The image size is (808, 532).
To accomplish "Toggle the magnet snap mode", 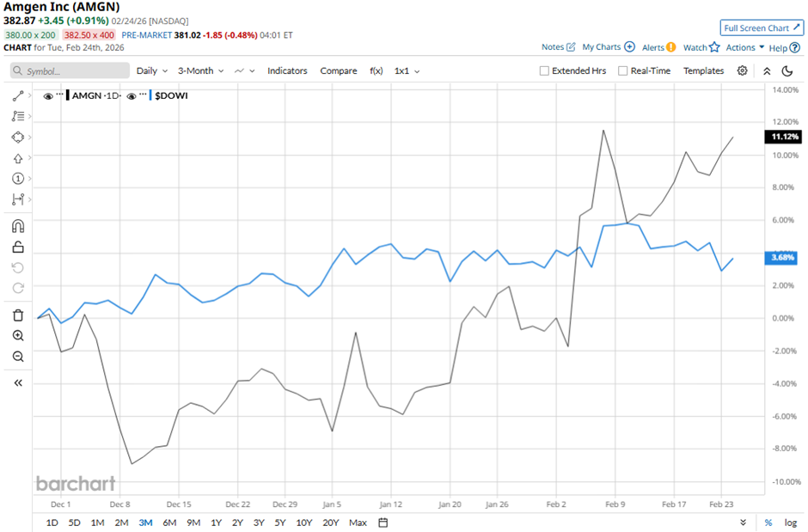I will click(18, 226).
